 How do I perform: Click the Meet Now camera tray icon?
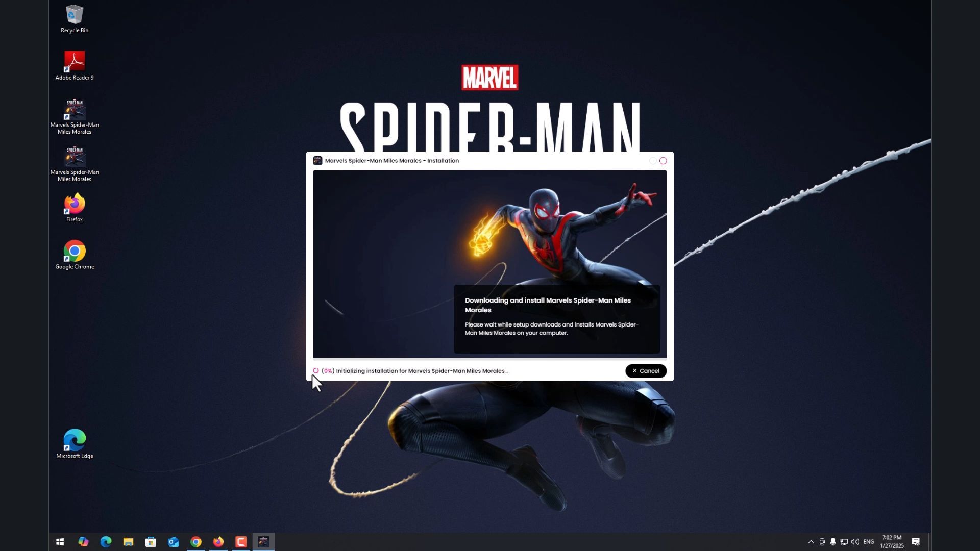pyautogui.click(x=822, y=542)
